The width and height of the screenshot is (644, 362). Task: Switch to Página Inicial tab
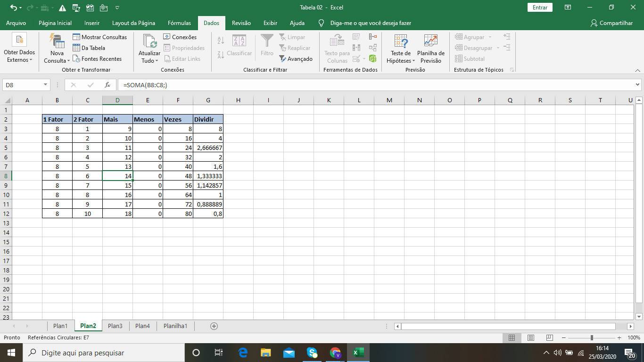55,23
